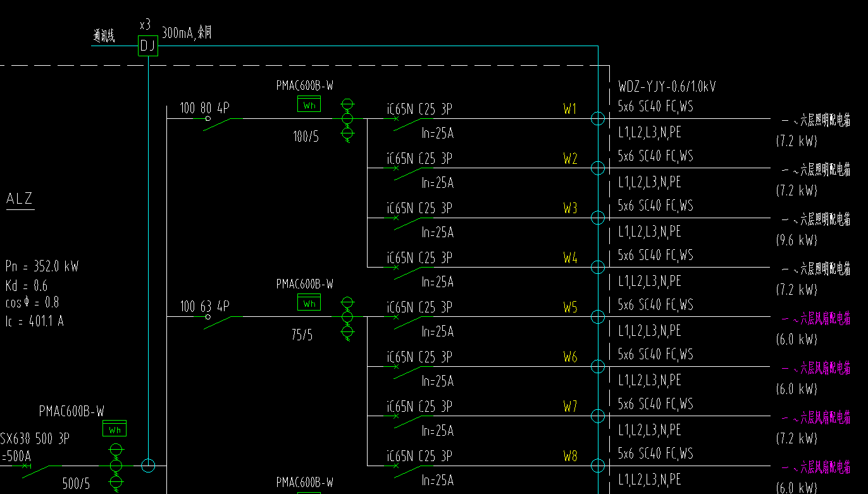Screen dimensions: 868x494
Task: Click the cosφ = 0.8 text
Action: 32,303
